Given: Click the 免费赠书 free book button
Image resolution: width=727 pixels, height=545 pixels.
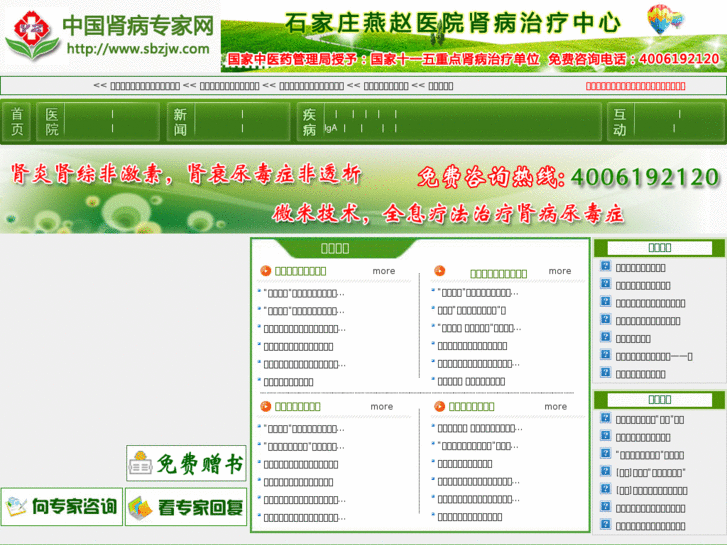Looking at the screenshot, I should (186, 464).
